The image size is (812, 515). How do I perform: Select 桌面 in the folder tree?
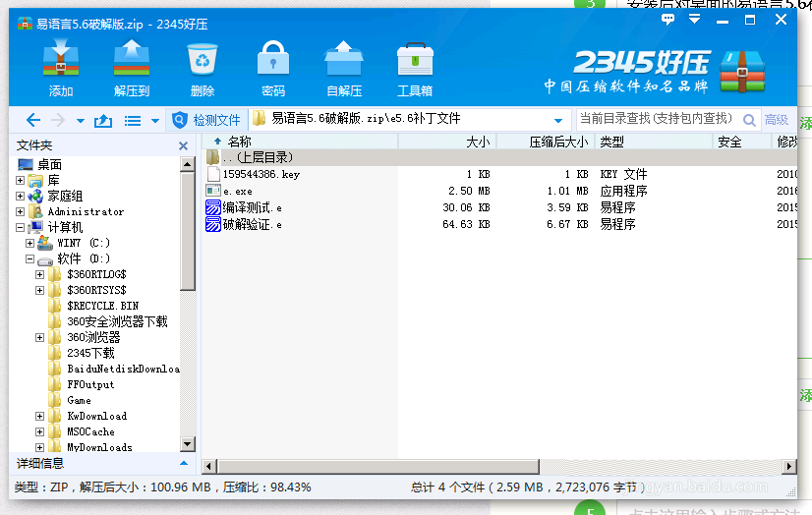[x=50, y=164]
